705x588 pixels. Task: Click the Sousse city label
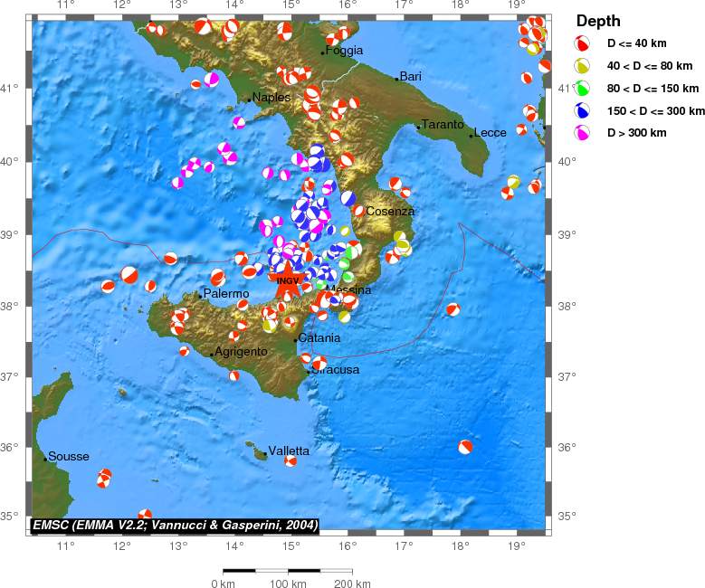[x=69, y=457]
